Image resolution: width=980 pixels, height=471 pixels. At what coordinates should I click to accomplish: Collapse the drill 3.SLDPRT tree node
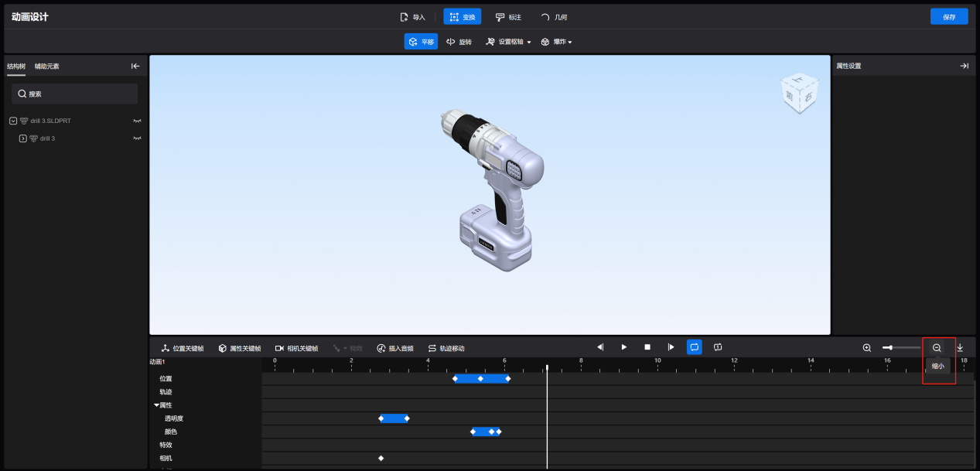(13, 121)
